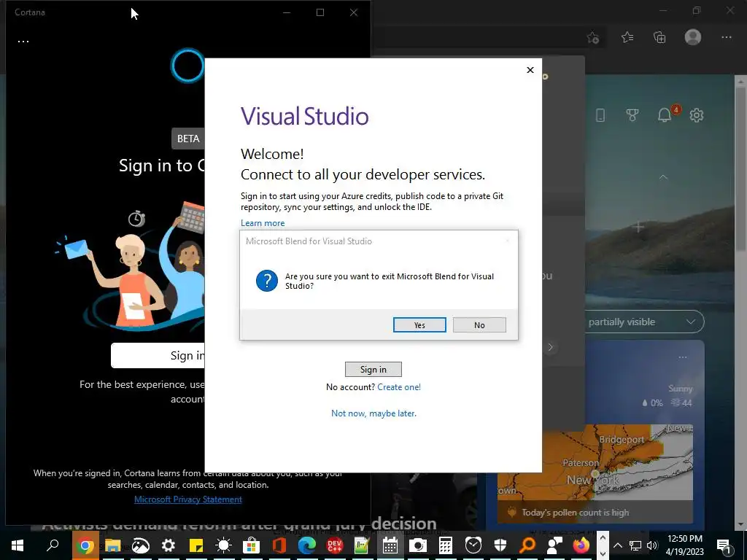The image size is (747, 560).
Task: Open Camera app from taskbar
Action: point(418,545)
